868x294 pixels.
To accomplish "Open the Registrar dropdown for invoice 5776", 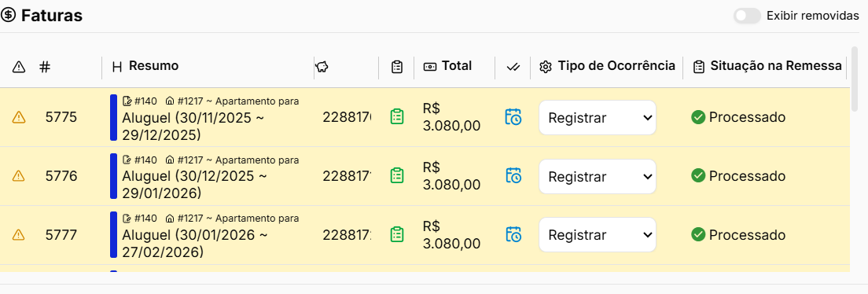I will pos(598,176).
